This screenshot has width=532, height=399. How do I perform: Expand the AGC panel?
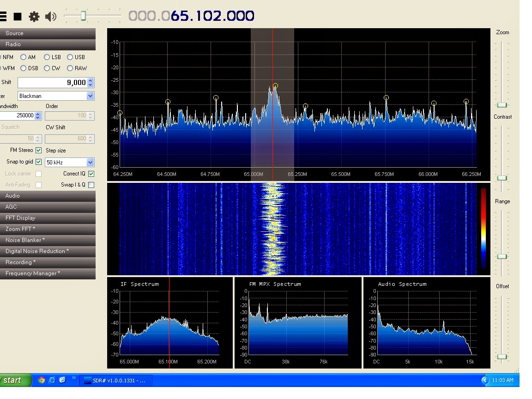coord(48,207)
